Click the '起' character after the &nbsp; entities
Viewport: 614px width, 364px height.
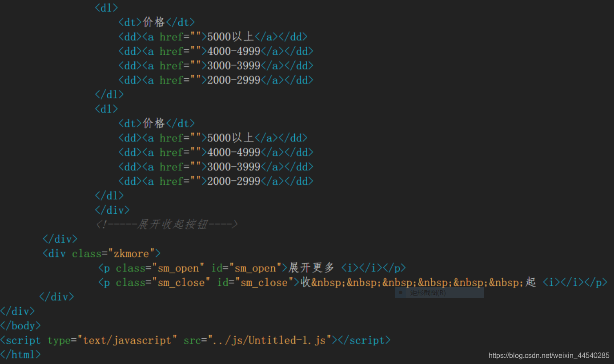click(x=530, y=283)
